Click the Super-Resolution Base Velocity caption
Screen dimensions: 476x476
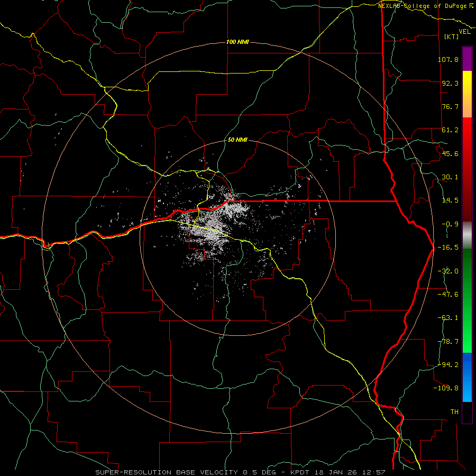240,472
